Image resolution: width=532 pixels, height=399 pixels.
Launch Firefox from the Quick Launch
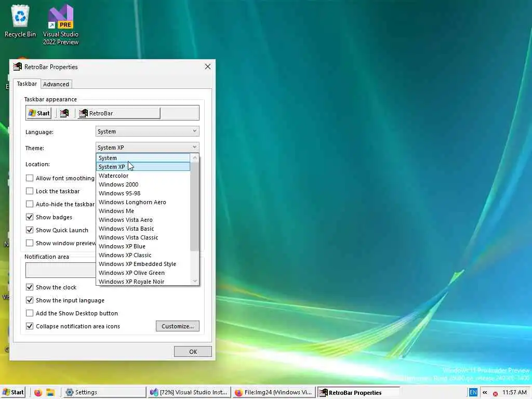point(38,393)
